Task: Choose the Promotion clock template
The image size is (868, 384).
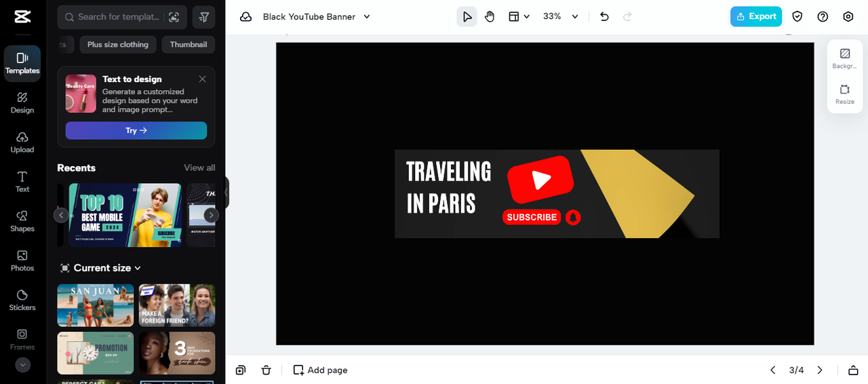Action: click(x=96, y=353)
